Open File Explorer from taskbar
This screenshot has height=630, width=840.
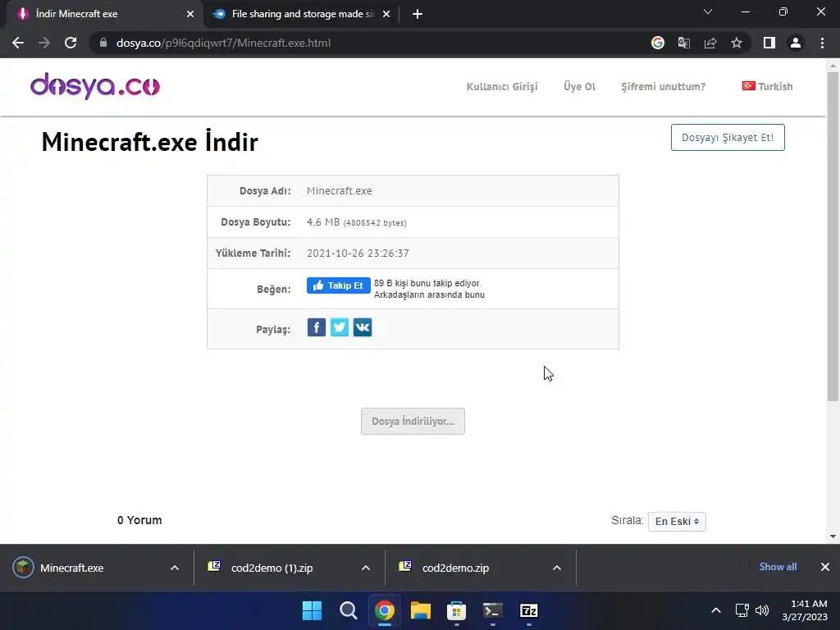[x=421, y=610]
